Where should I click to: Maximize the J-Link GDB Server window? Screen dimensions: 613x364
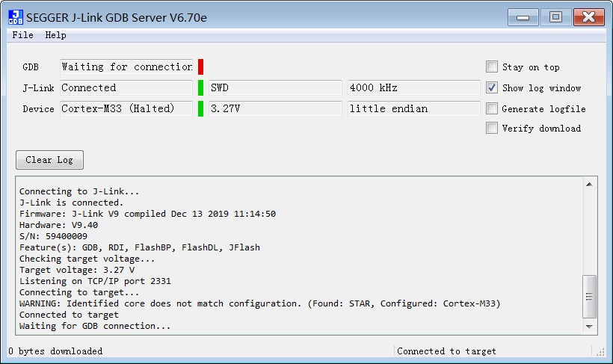555,18
